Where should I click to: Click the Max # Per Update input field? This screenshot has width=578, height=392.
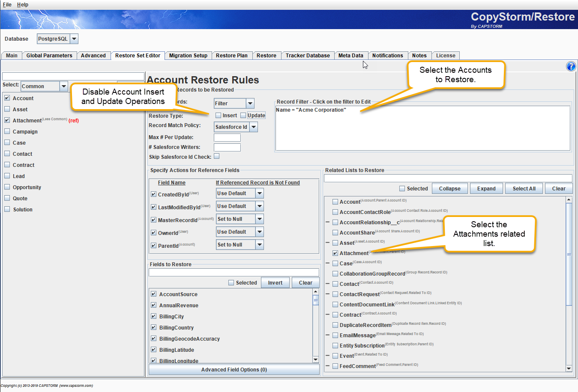[227, 138]
